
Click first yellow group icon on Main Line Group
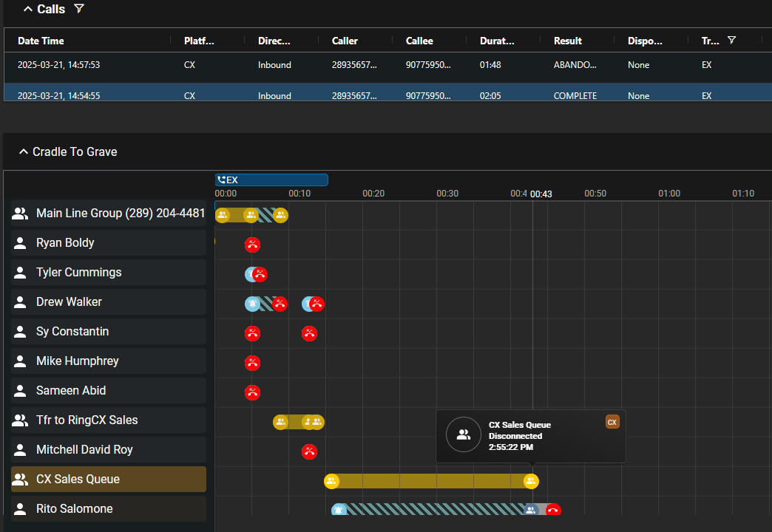(x=222, y=215)
